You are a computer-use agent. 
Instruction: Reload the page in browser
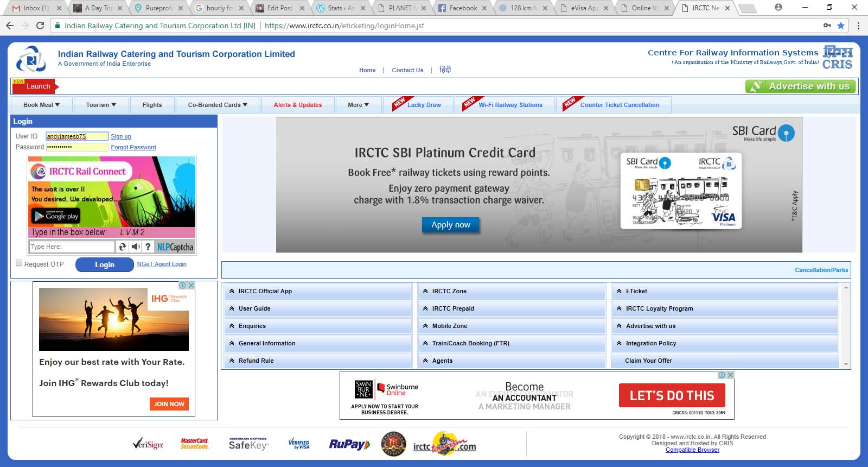pyautogui.click(x=40, y=26)
